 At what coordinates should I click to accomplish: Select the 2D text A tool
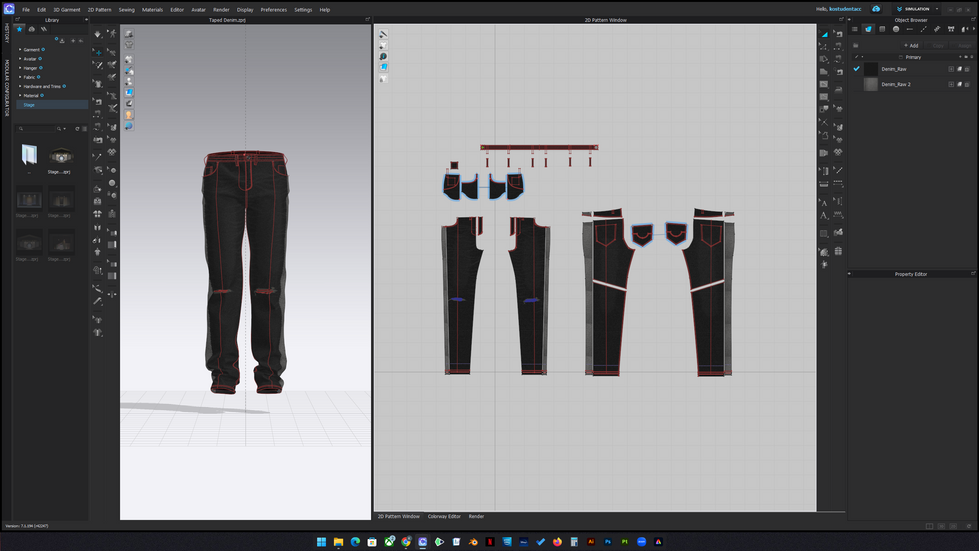pos(824,215)
